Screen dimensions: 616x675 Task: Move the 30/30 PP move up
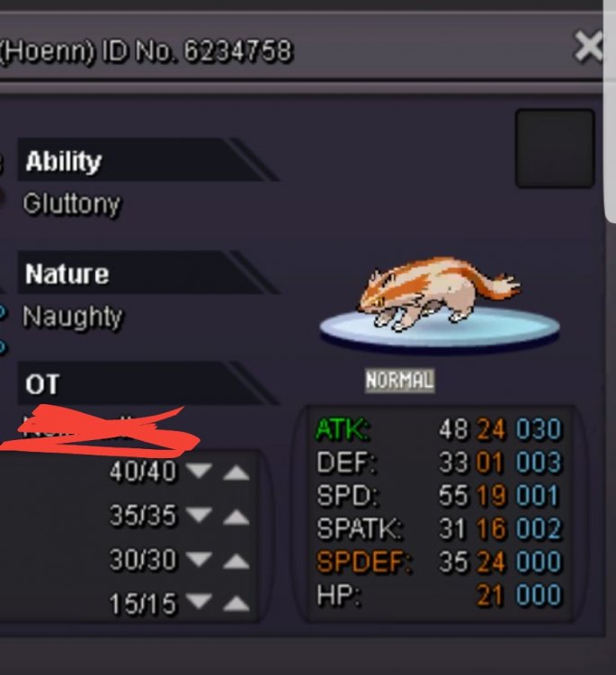(236, 561)
